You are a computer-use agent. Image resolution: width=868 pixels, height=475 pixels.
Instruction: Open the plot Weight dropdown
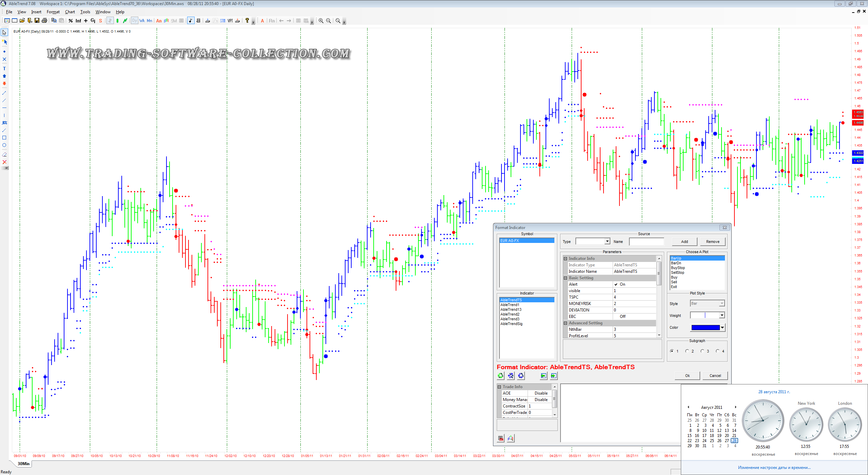point(722,315)
